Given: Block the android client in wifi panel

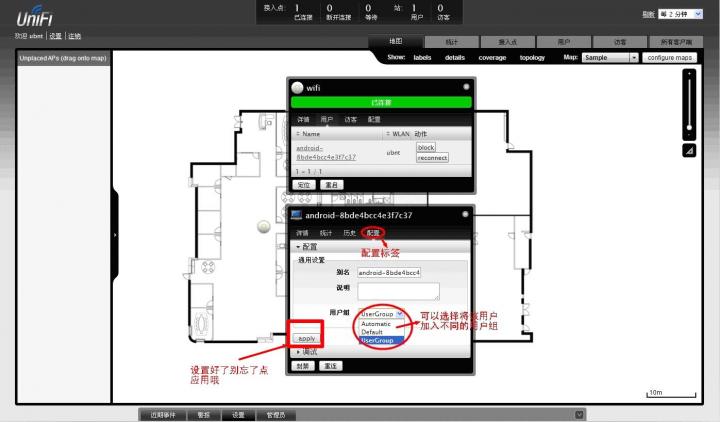Looking at the screenshot, I should pos(426,147).
